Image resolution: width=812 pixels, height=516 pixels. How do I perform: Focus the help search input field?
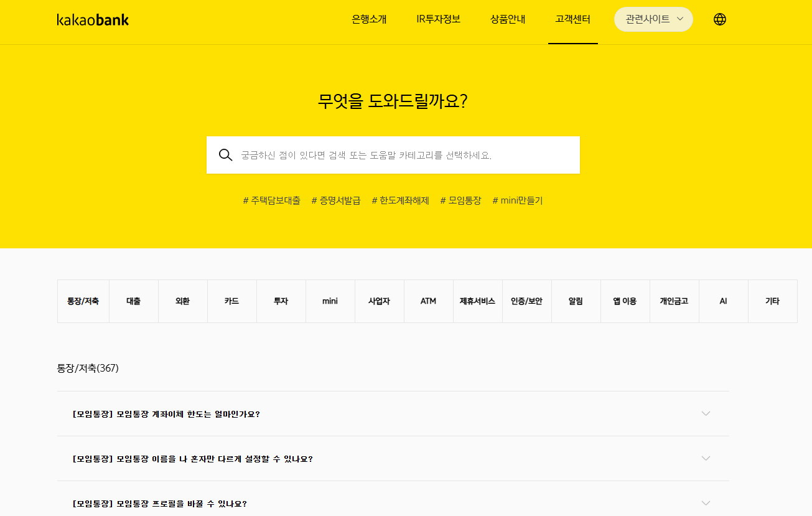(393, 155)
